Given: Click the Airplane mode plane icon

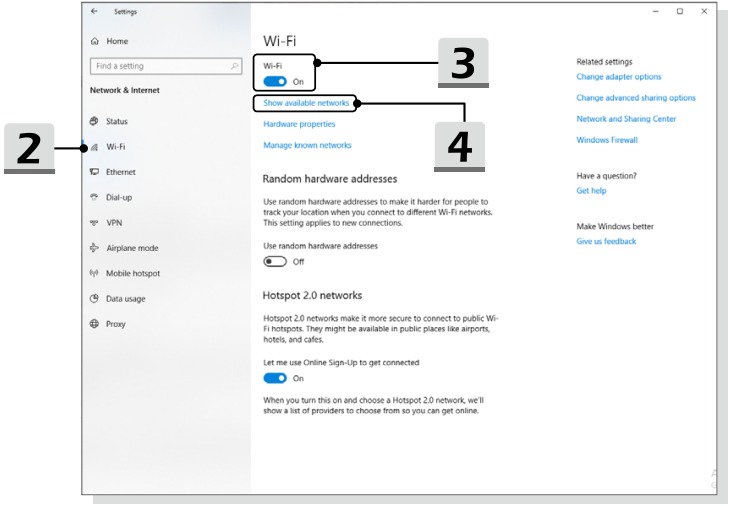Looking at the screenshot, I should pos(94,248).
